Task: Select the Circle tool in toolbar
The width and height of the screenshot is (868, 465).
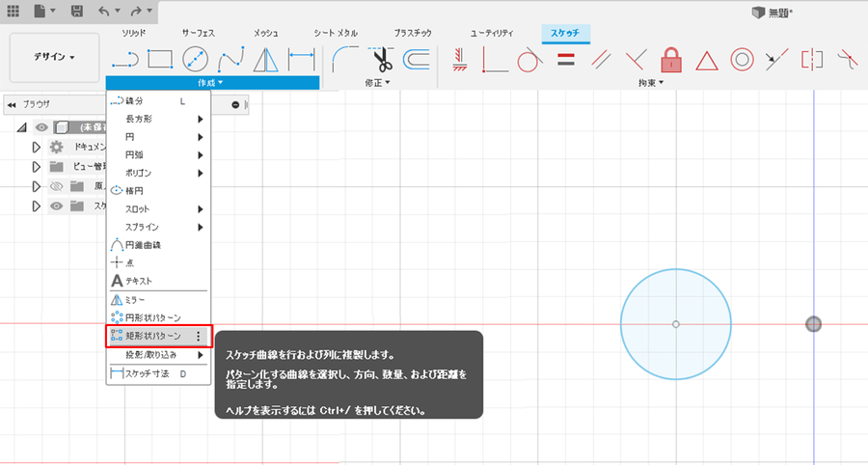Action: [195, 59]
